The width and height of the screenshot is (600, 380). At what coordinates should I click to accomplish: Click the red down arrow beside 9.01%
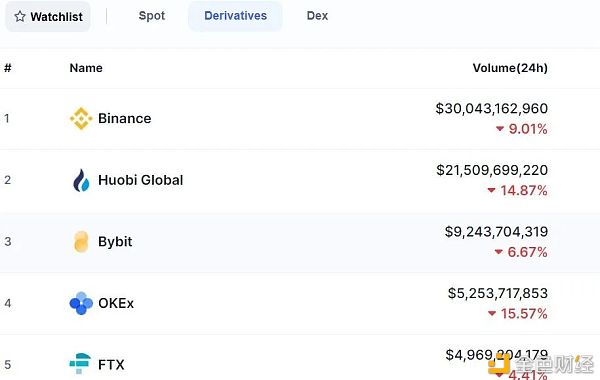click(x=500, y=129)
